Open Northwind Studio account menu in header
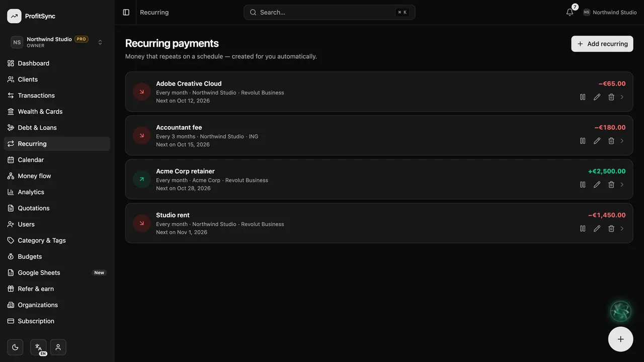 610,12
